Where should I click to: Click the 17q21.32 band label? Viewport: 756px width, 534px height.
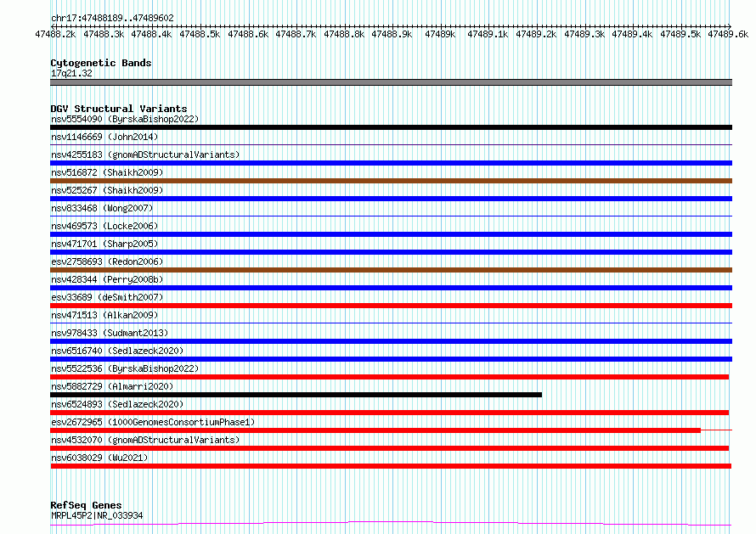tap(71, 73)
